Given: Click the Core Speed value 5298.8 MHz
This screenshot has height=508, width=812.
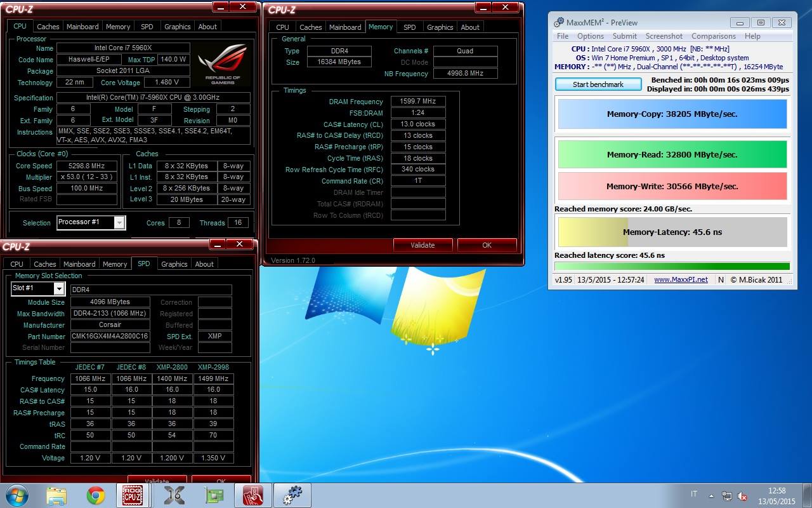Looking at the screenshot, I should pos(87,166).
